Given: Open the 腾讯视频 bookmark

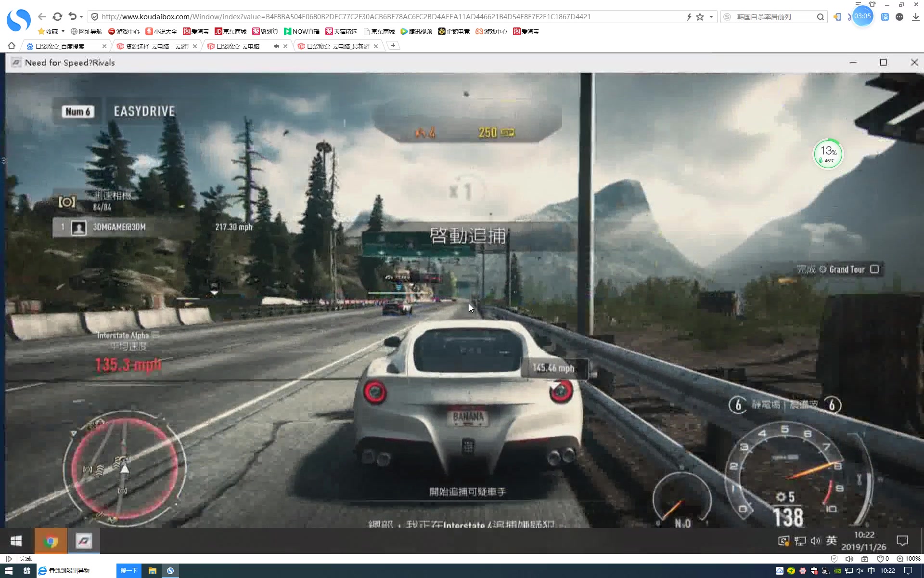Looking at the screenshot, I should tap(416, 31).
